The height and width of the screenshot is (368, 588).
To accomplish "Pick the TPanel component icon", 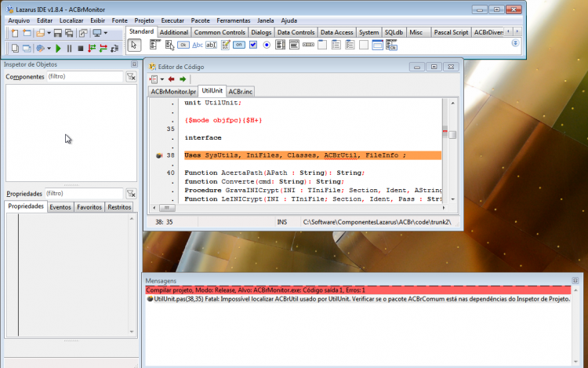I will 364,45.
